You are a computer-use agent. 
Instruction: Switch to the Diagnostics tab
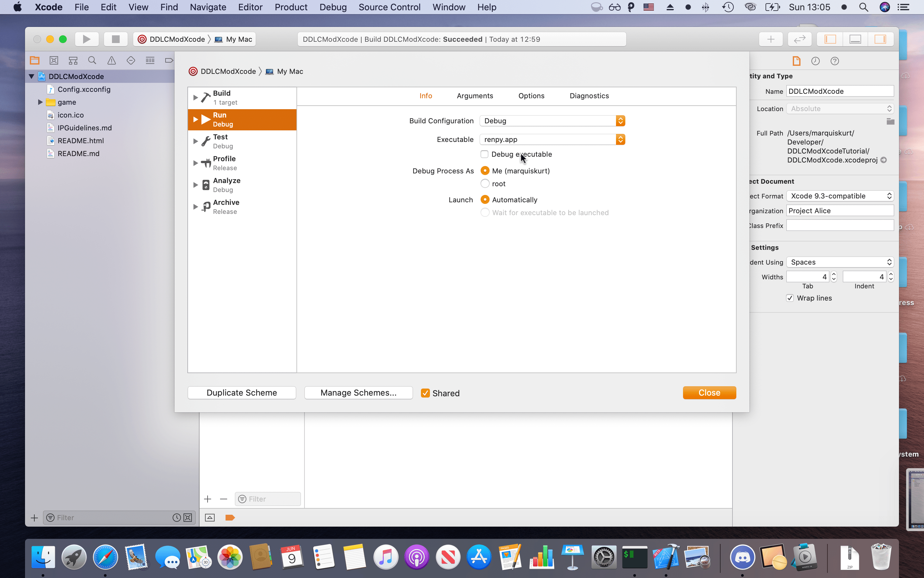(x=589, y=96)
